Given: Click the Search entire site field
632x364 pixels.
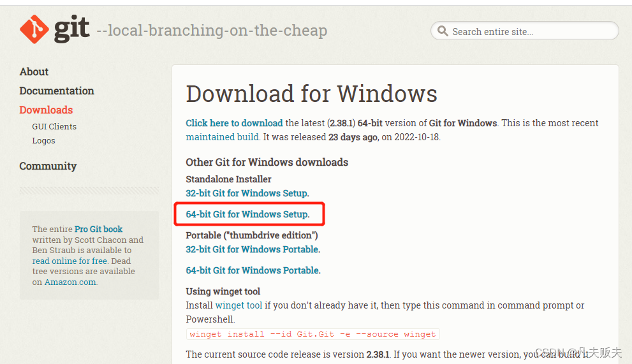Looking at the screenshot, I should [524, 31].
